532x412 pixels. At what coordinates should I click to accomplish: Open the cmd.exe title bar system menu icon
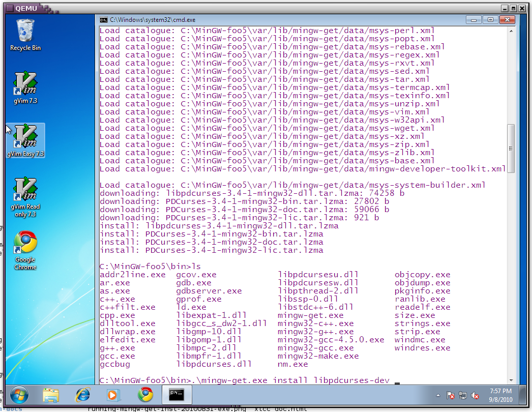coord(103,20)
